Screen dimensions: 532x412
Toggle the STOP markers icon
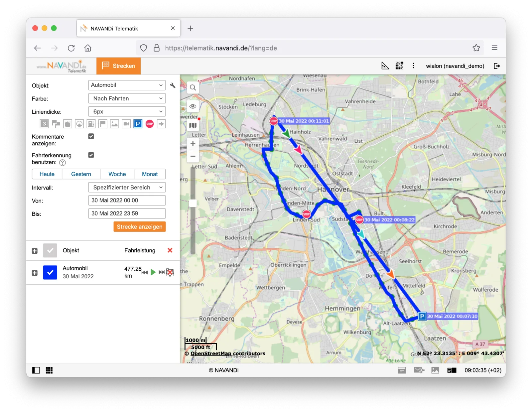tap(150, 124)
